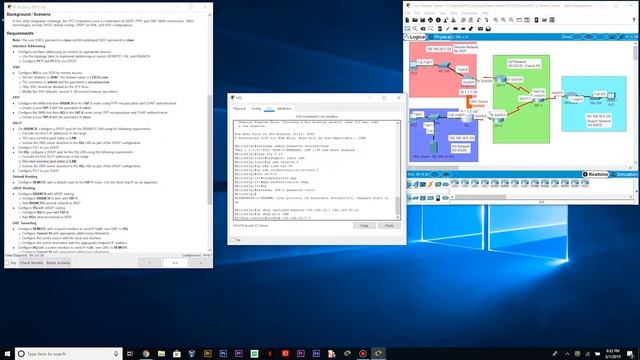Click the Paste button in HQ CLI window
The image size is (640, 360).
389,225
